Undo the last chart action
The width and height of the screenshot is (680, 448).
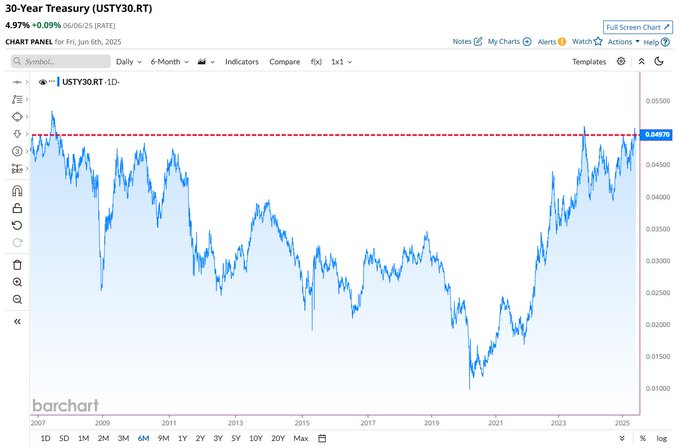[x=17, y=226]
